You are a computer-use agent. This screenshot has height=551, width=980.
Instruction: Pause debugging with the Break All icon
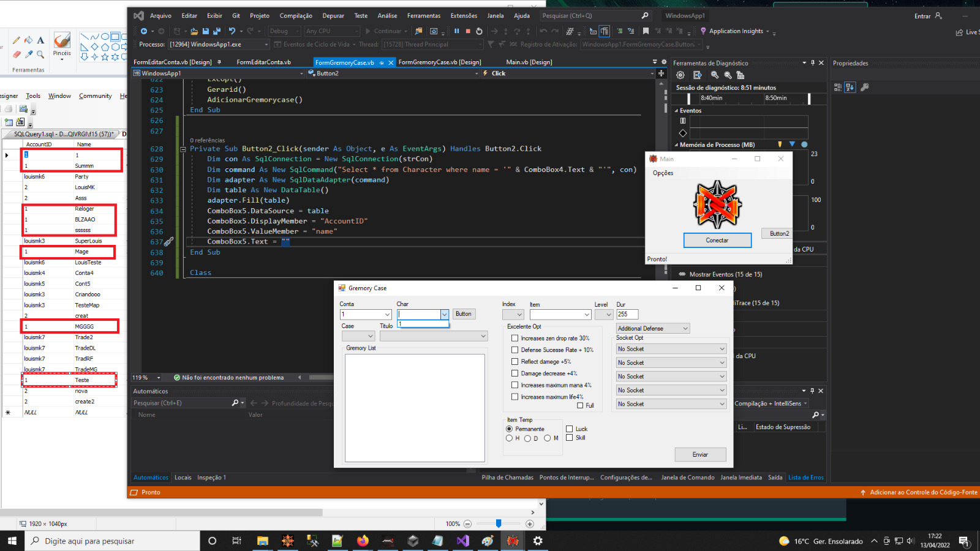[456, 31]
